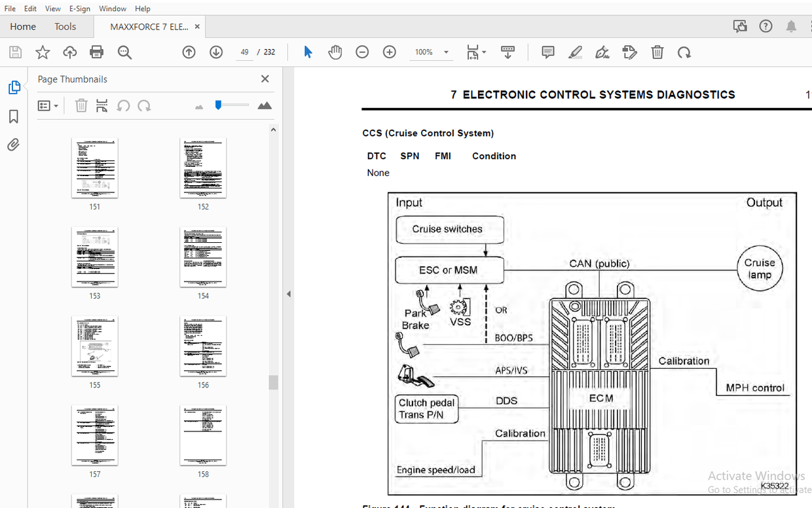Open the zoom percentage dropdown
The width and height of the screenshot is (812, 508).
(x=446, y=52)
